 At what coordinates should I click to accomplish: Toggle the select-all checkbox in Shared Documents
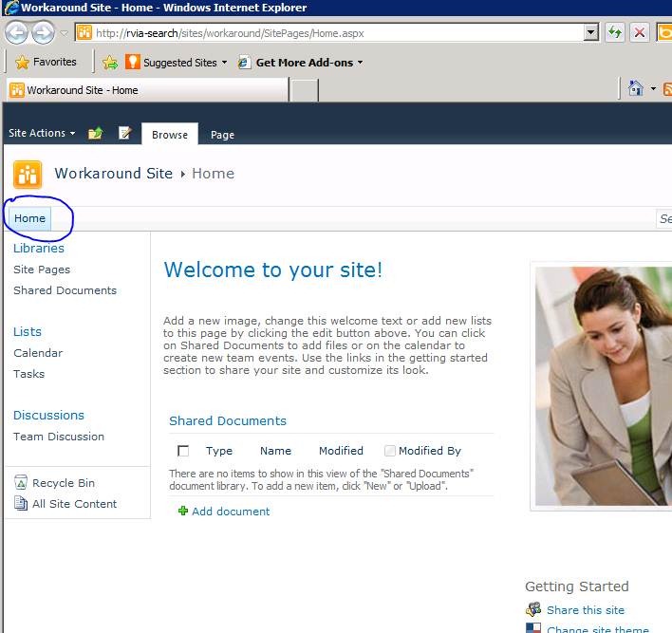coord(183,451)
